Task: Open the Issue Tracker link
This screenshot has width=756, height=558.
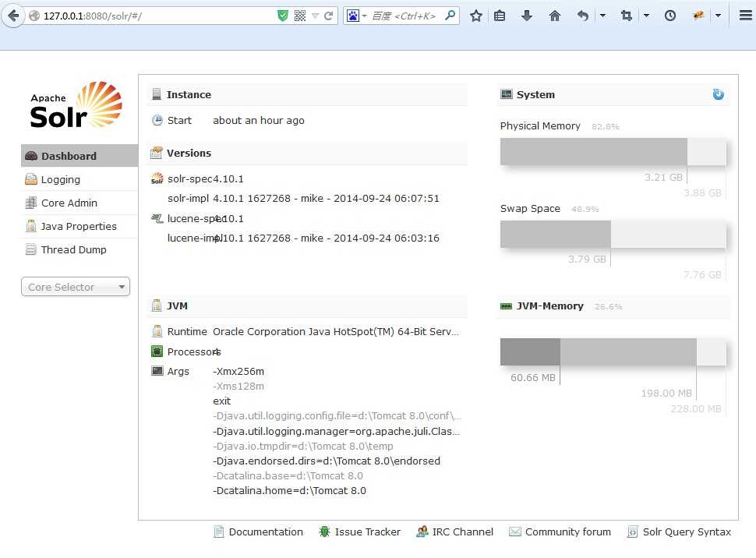Action: [x=359, y=532]
